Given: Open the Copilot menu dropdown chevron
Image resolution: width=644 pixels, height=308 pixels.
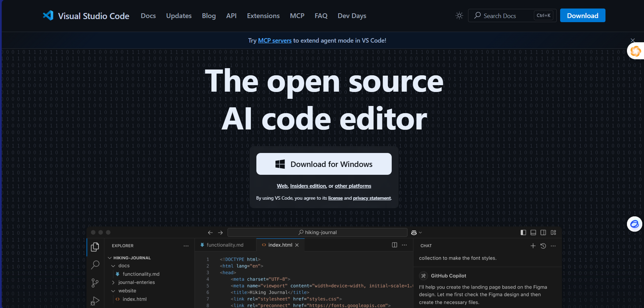Looking at the screenshot, I should pyautogui.click(x=420, y=233).
